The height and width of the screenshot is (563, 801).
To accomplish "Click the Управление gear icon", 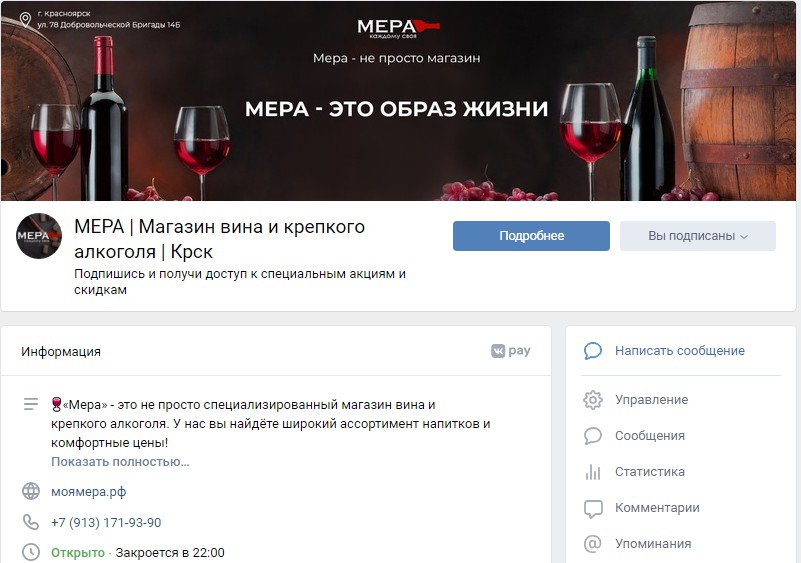I will pos(593,400).
